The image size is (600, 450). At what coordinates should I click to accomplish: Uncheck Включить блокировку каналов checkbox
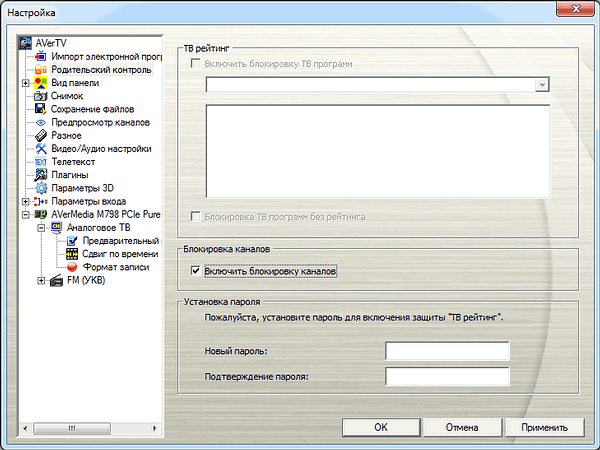(x=196, y=271)
